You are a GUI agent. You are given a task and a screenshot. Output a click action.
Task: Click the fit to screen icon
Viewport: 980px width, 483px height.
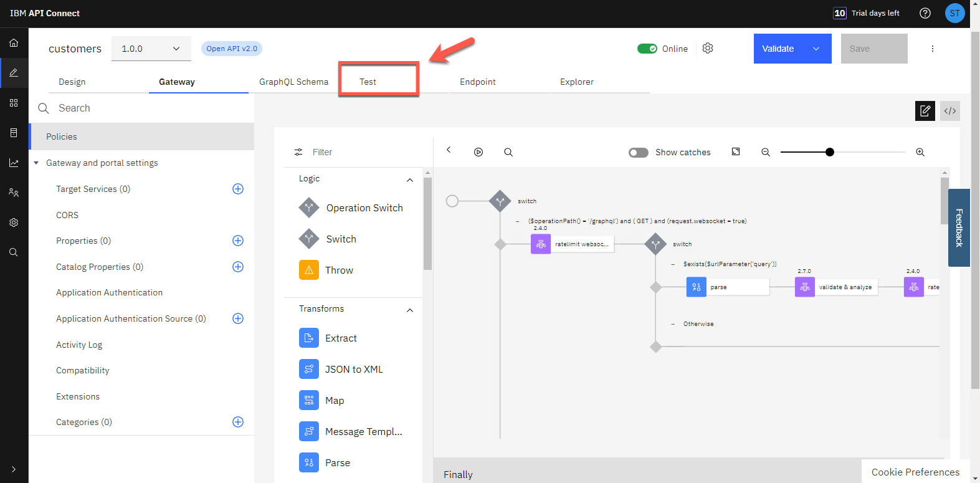click(x=736, y=152)
